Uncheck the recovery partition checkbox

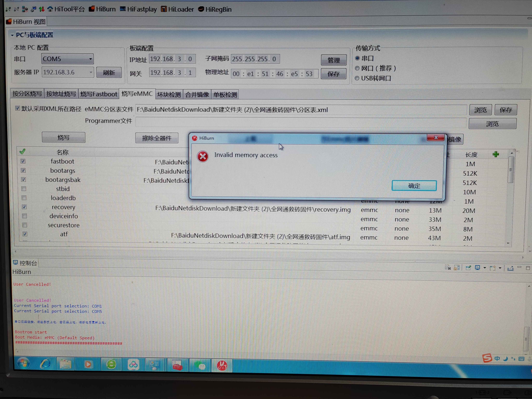pyautogui.click(x=24, y=207)
